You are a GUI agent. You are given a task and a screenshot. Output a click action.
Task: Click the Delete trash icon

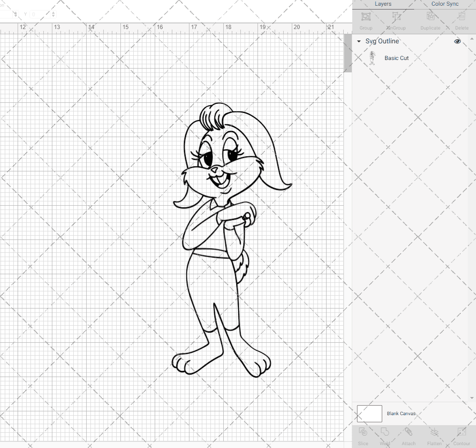pyautogui.click(x=461, y=17)
